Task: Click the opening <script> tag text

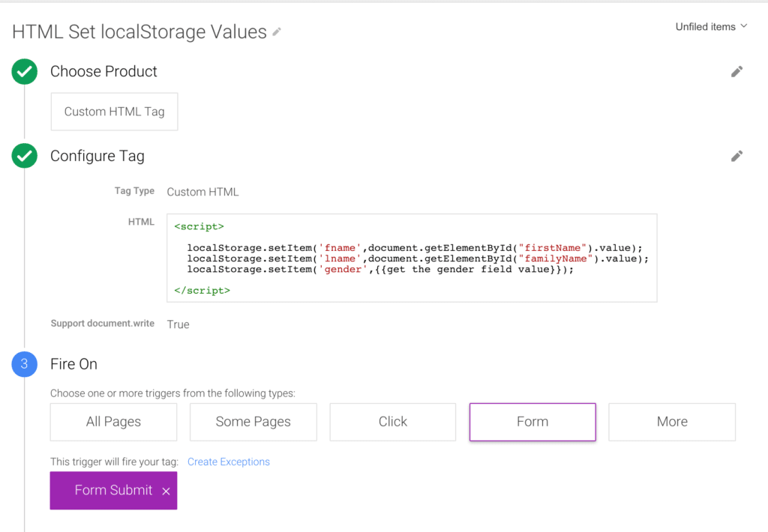Action: coord(199,226)
